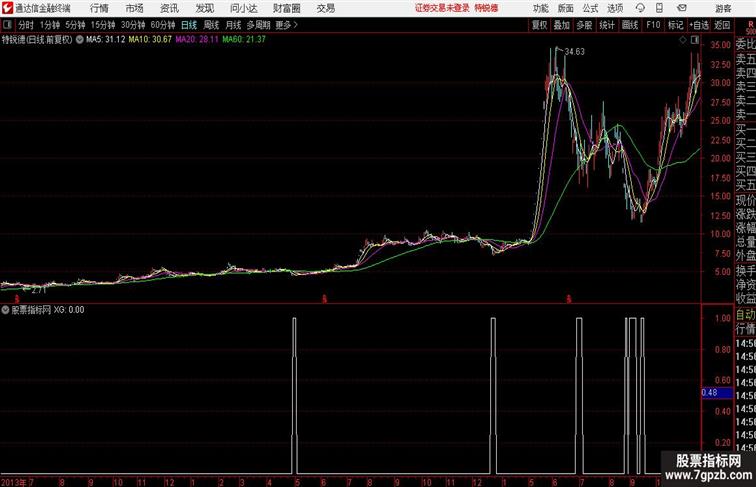Click the 叠加 overlay button
The height and width of the screenshot is (487, 756).
(562, 25)
